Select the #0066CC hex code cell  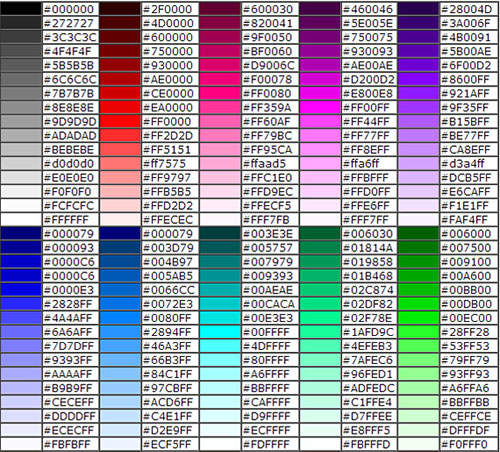point(170,290)
